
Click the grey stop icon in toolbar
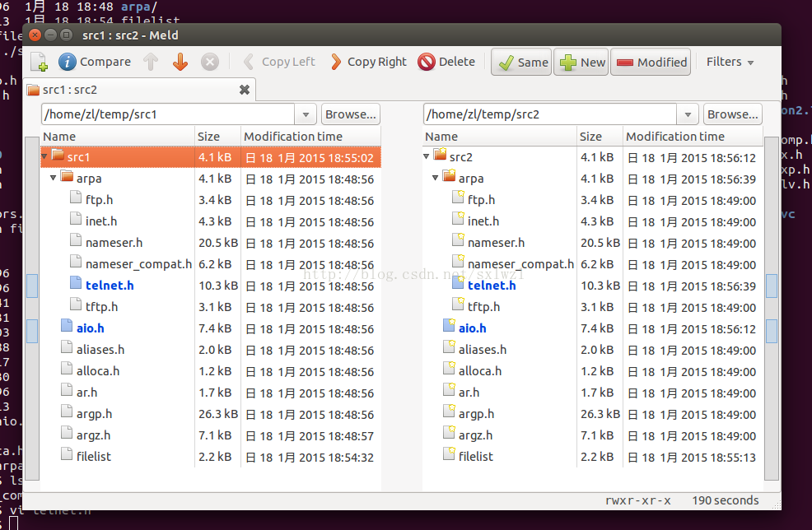(x=210, y=62)
